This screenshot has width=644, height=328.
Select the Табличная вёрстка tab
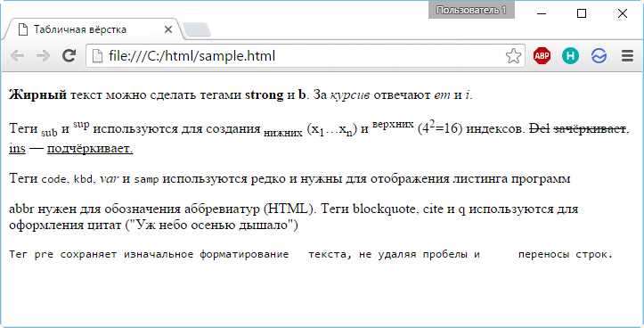(x=93, y=29)
